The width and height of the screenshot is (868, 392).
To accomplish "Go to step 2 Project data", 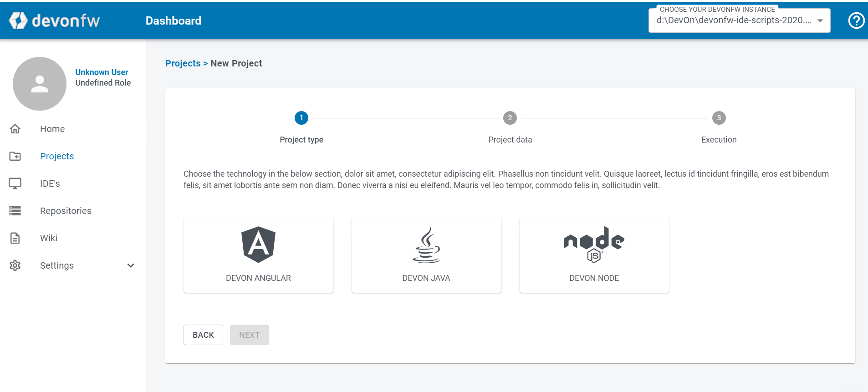I will (x=510, y=118).
